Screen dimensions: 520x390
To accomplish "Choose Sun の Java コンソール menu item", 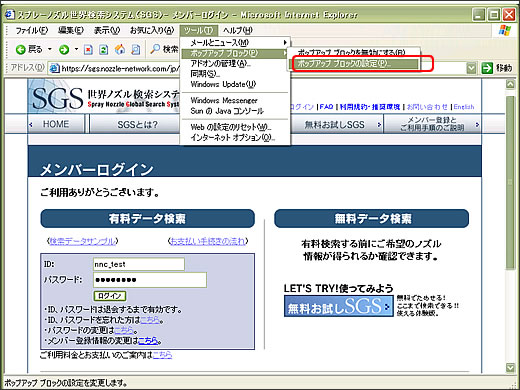I will coord(235,111).
